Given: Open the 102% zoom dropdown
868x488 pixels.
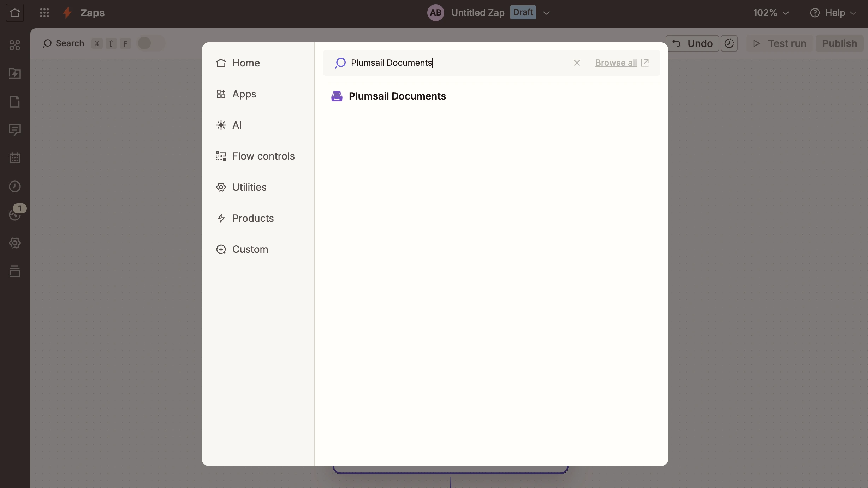Looking at the screenshot, I should coord(771,13).
